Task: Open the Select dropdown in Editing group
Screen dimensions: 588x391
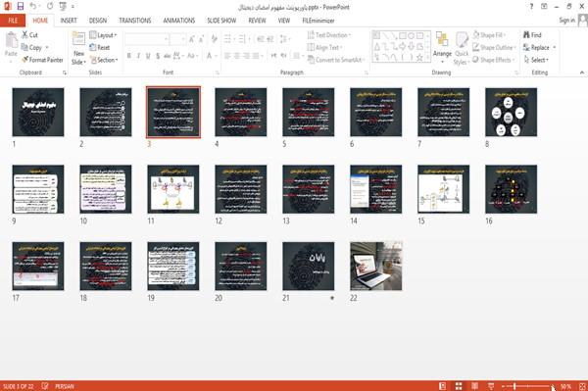Action: click(536, 60)
